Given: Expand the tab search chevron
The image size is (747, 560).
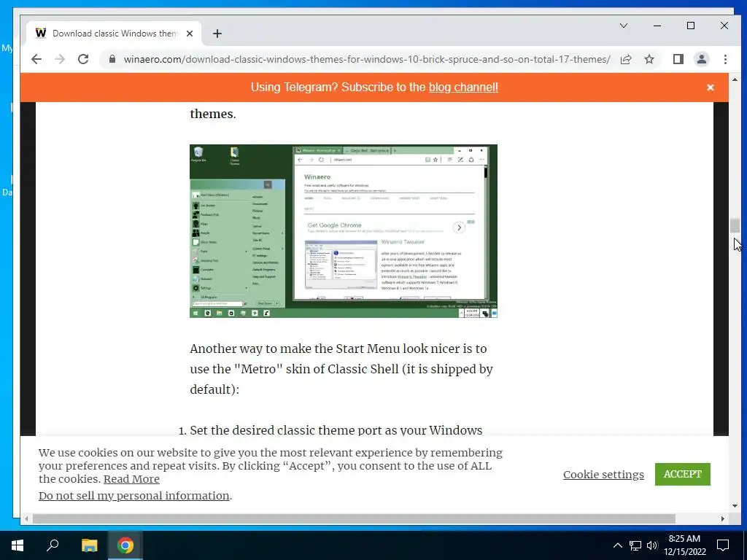Looking at the screenshot, I should 623,26.
